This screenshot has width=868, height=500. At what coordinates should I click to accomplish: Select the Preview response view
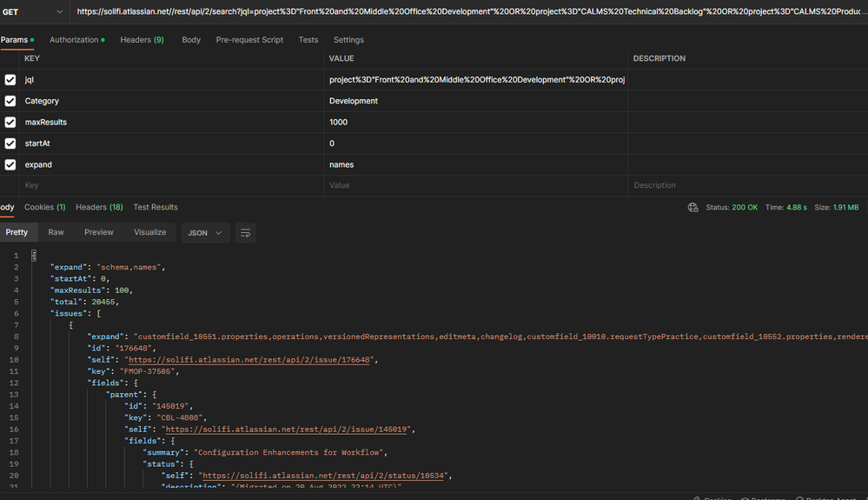tap(99, 232)
